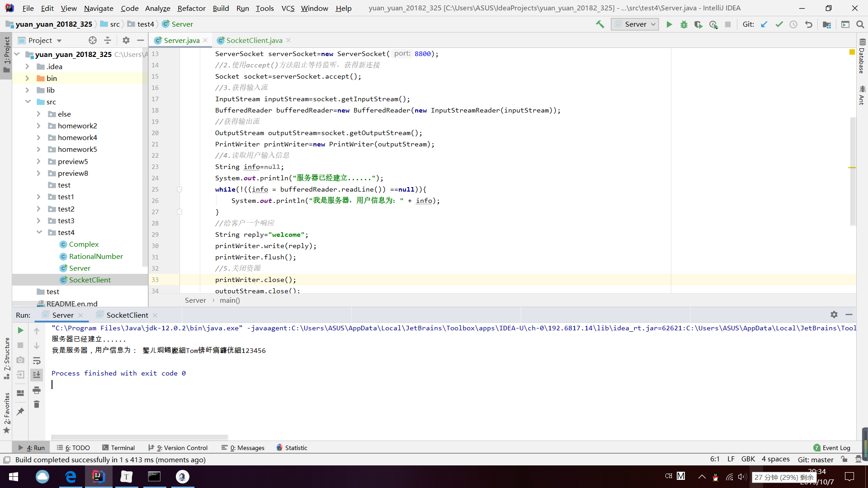Viewport: 868px width, 488px height.
Task: Click the Debug bug icon
Action: click(x=684, y=24)
